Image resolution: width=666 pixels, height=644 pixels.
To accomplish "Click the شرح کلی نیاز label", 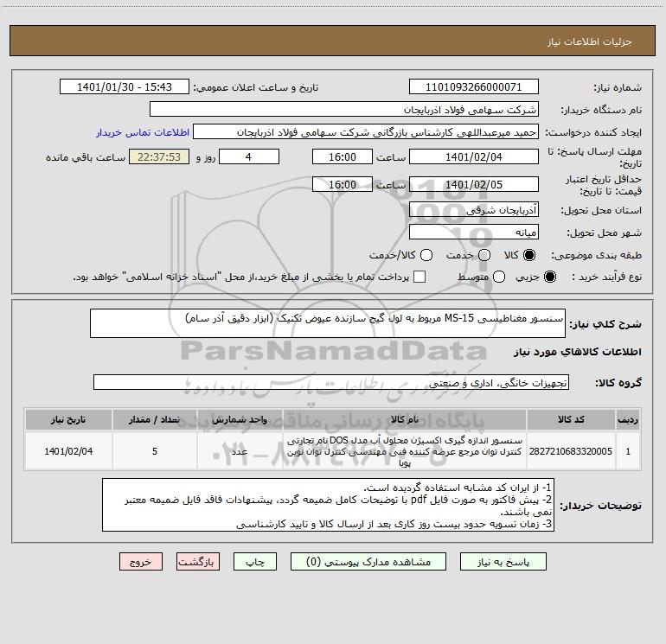I will click(605, 324).
